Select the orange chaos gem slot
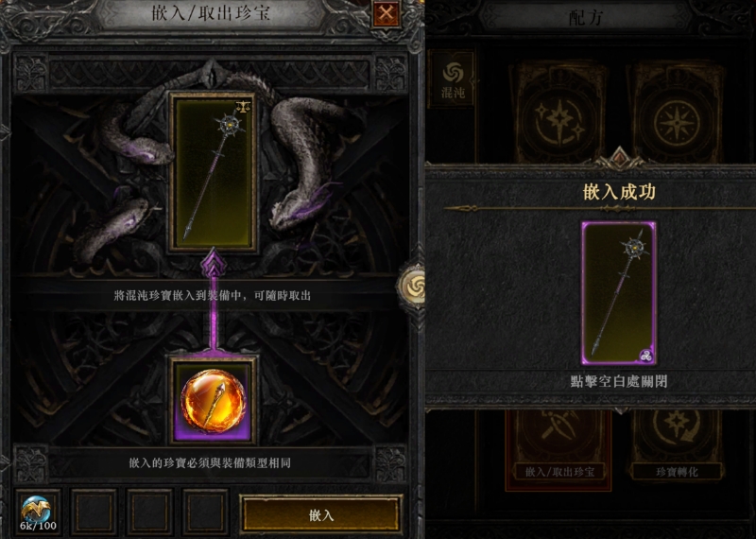This screenshot has width=756, height=539. [213, 401]
